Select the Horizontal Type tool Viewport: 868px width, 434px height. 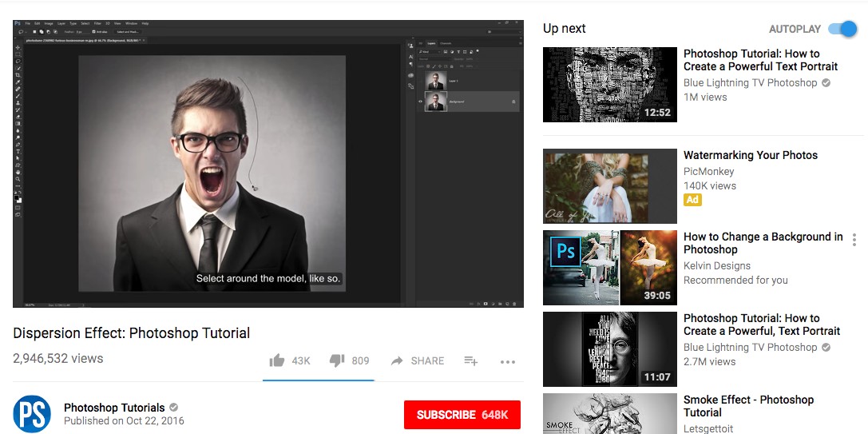pos(18,151)
